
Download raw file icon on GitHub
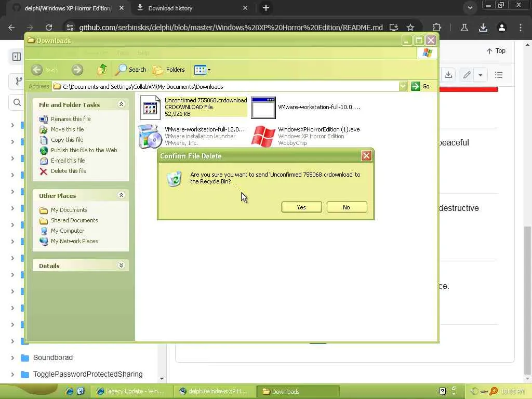(448, 75)
